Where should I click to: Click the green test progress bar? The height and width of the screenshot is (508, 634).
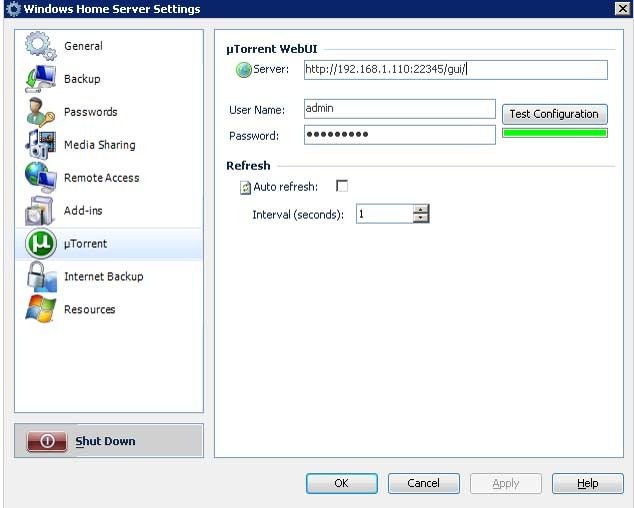point(555,133)
